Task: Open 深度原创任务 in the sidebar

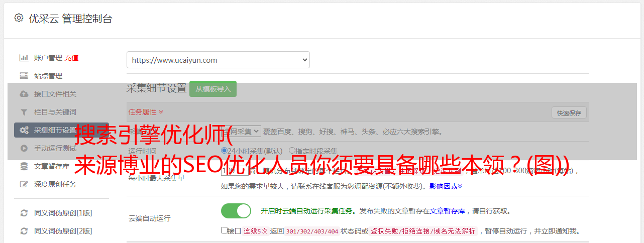Action: pos(55,184)
